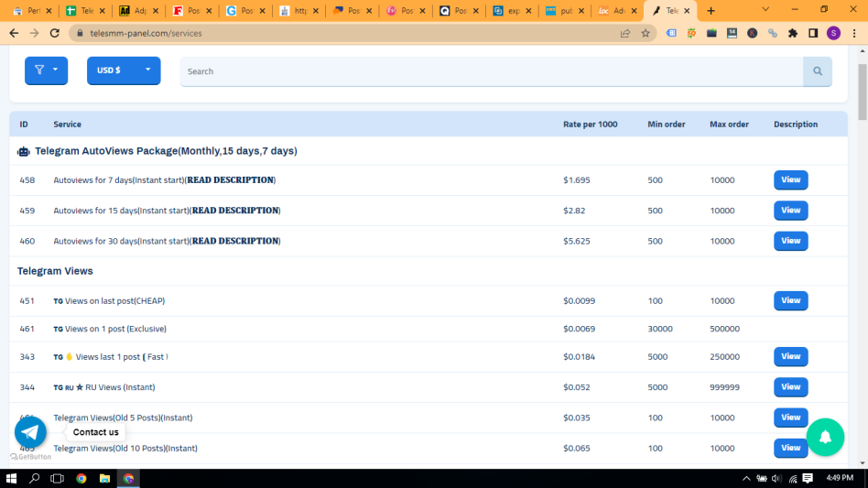
Task: Share this page icon in address bar
Action: pyautogui.click(x=625, y=33)
